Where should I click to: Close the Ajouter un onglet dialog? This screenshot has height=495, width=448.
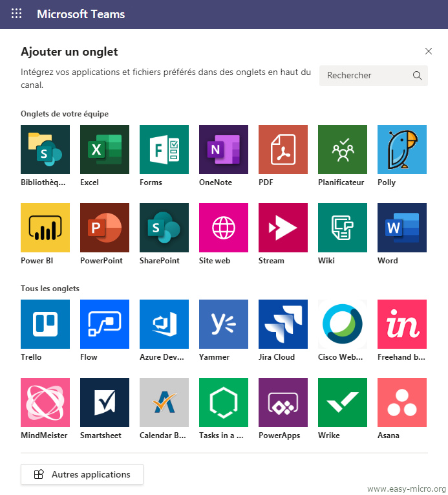click(429, 51)
